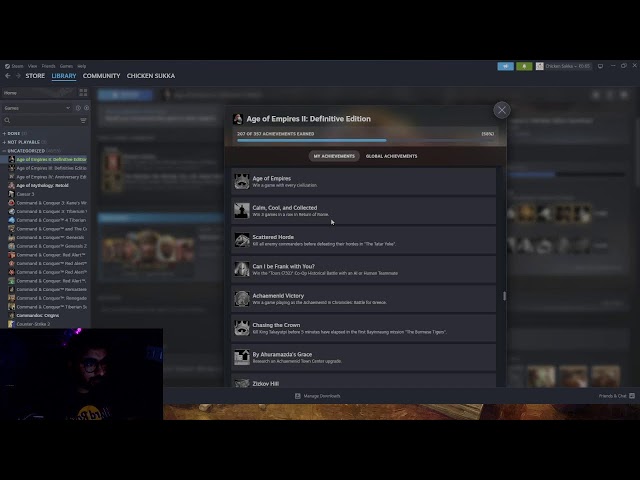Click the achievements list scrollbar handle
Viewport: 640px width, 480px height.
point(504,296)
